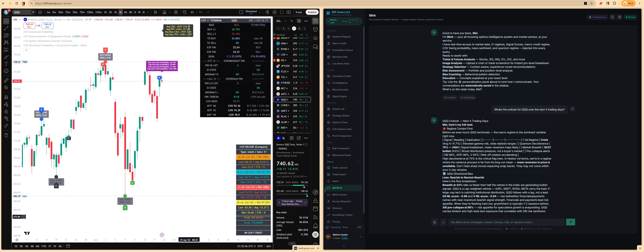Open the layout grid selector

tap(176, 12)
